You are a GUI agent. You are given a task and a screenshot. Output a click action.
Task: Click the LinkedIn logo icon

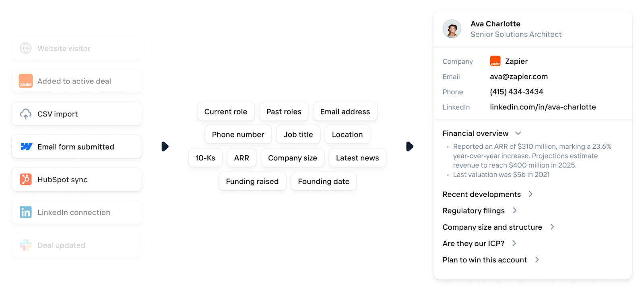pos(26,212)
